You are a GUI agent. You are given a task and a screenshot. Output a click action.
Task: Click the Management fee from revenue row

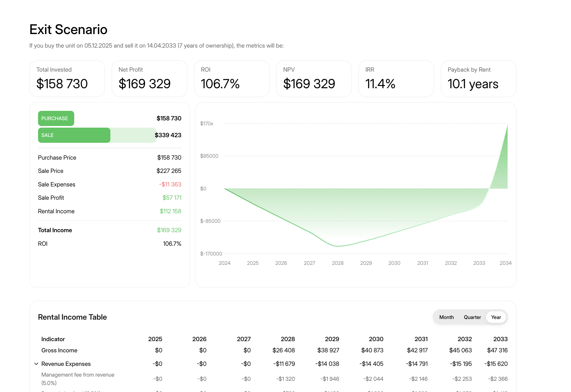(78, 378)
